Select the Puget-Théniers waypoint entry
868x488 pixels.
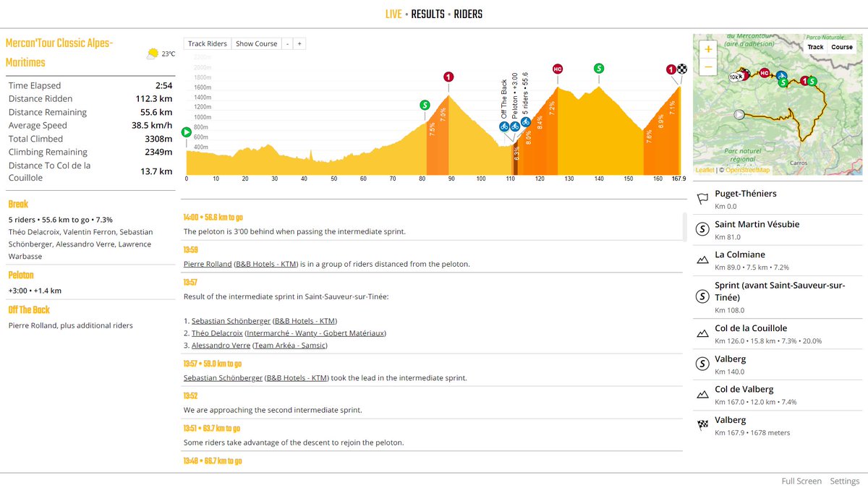click(x=778, y=200)
